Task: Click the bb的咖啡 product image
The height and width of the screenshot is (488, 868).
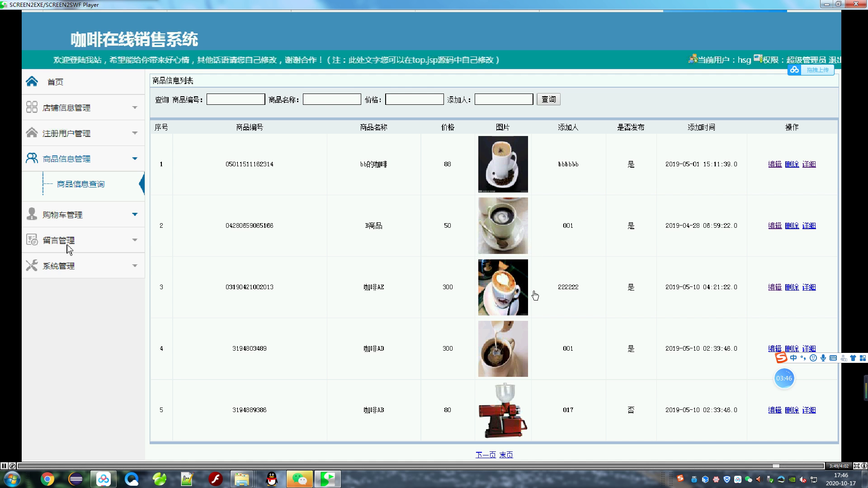Action: (503, 164)
